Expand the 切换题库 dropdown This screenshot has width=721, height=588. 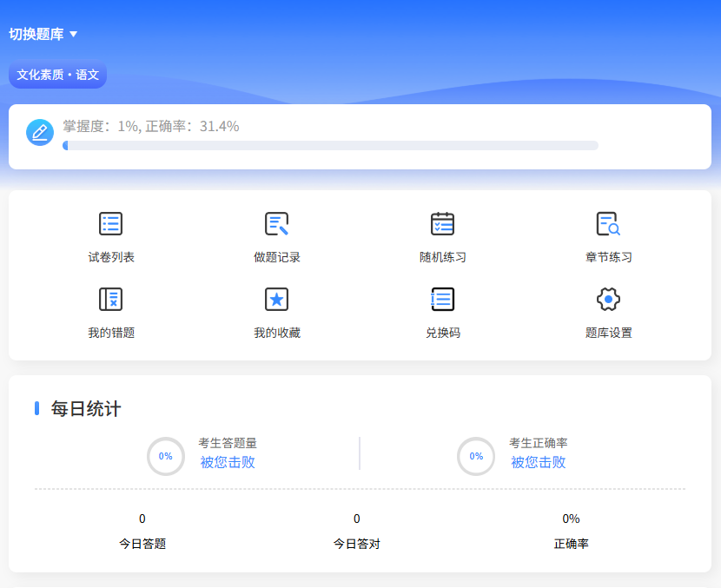pos(36,34)
